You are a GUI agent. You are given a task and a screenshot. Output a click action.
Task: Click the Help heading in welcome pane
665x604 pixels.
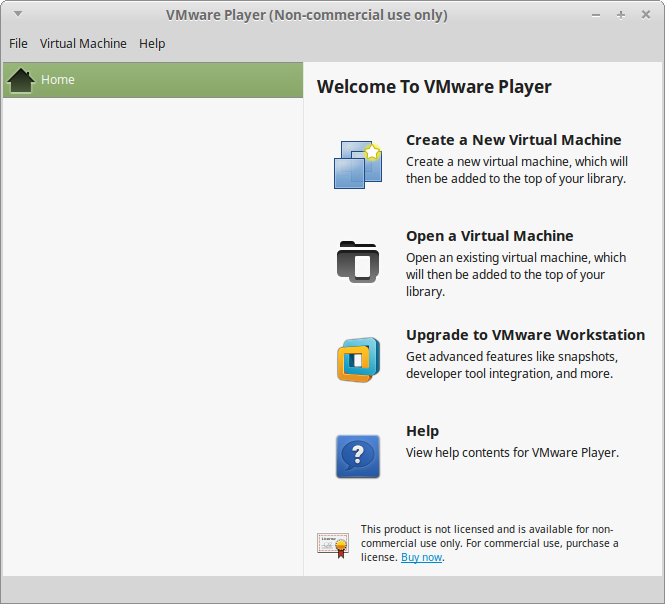pos(422,431)
